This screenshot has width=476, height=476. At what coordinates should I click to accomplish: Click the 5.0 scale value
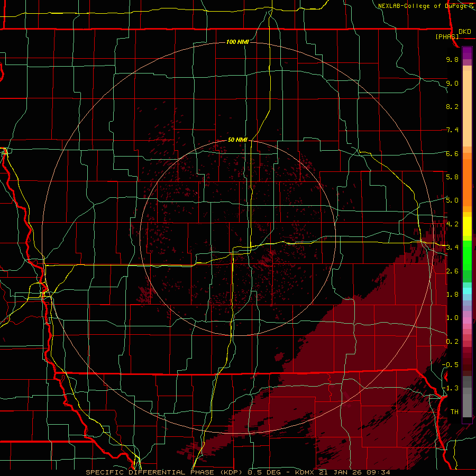point(452,200)
